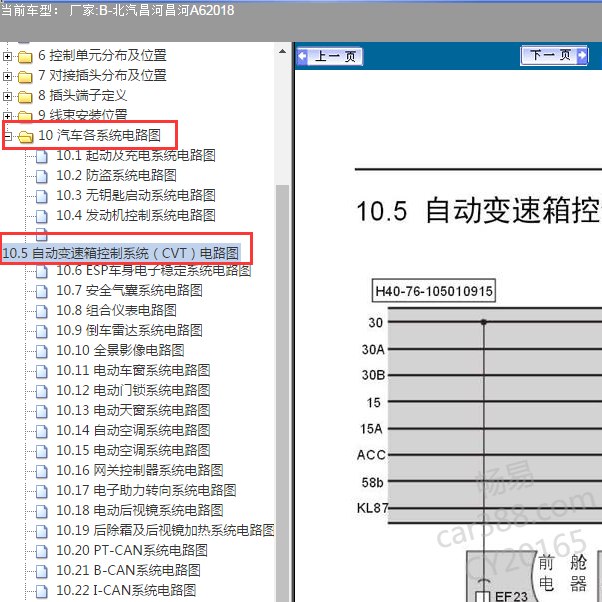
Task: Open 10.21 B-CAN系统电路图
Action: pos(128,570)
